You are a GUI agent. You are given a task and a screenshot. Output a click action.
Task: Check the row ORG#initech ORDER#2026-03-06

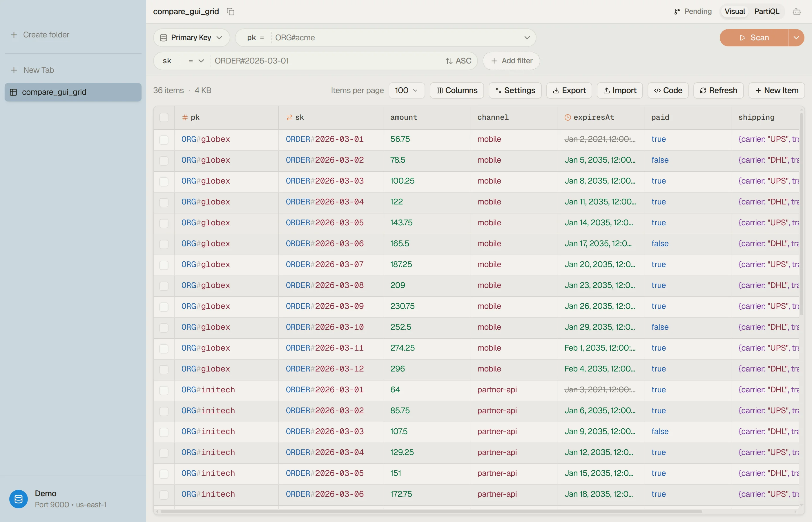164,494
